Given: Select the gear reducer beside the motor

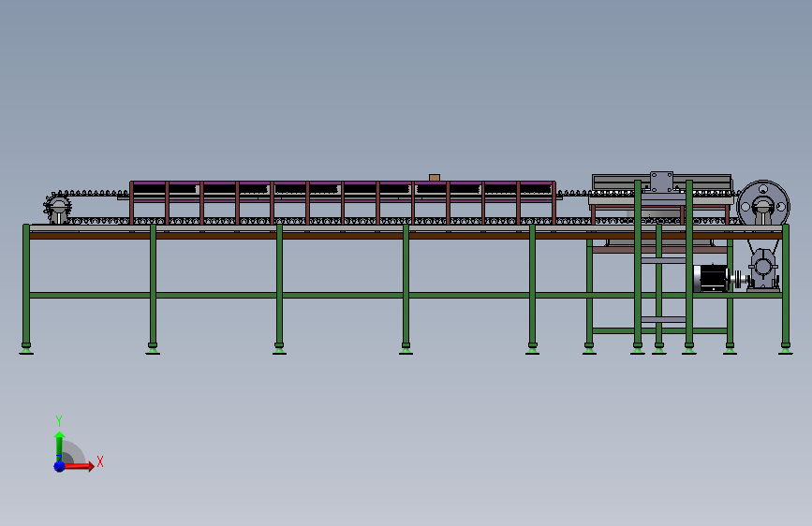Looking at the screenshot, I should click(763, 270).
